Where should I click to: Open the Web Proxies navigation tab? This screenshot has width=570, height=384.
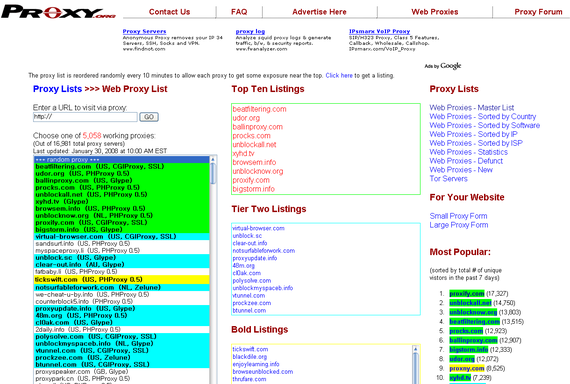[x=434, y=12]
